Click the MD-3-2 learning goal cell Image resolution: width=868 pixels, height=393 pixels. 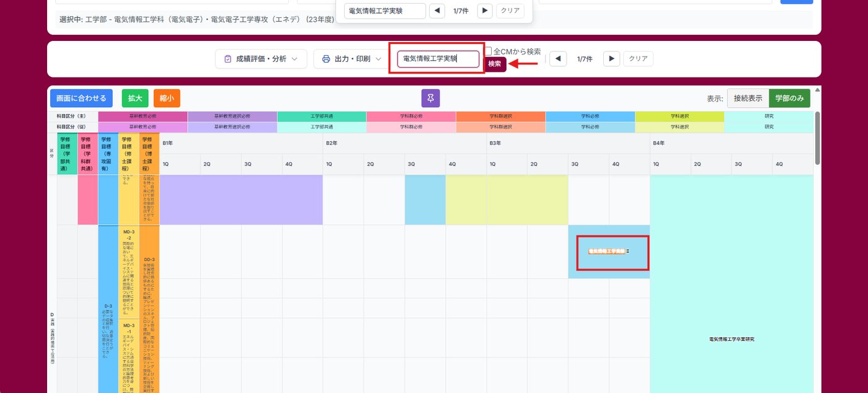(x=128, y=272)
